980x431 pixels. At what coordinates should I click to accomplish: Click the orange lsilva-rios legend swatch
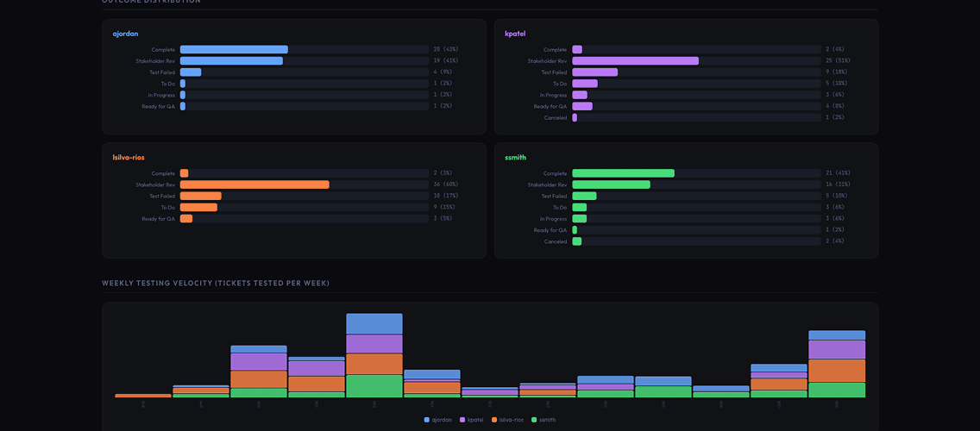pyautogui.click(x=493, y=420)
